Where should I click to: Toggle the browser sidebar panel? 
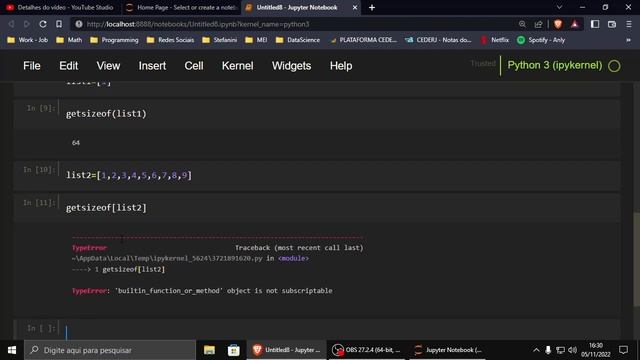coord(595,24)
